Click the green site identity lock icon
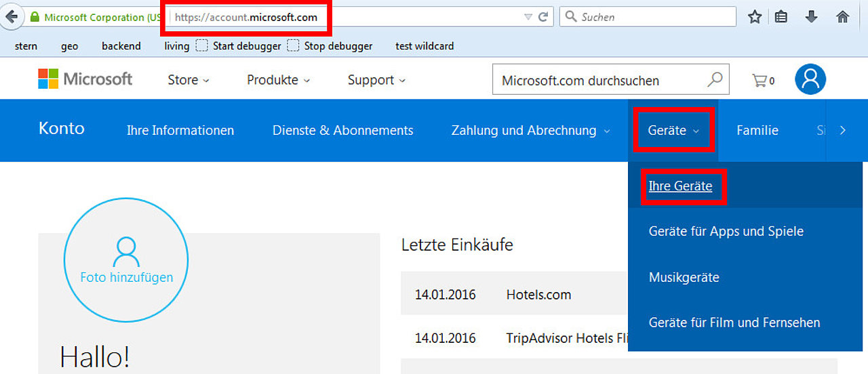 pos(34,17)
